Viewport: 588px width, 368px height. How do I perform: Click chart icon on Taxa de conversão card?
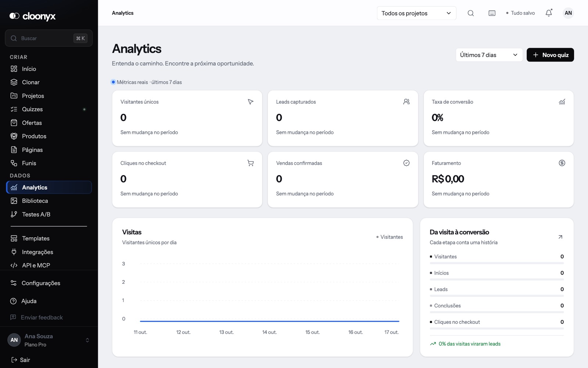click(x=562, y=102)
